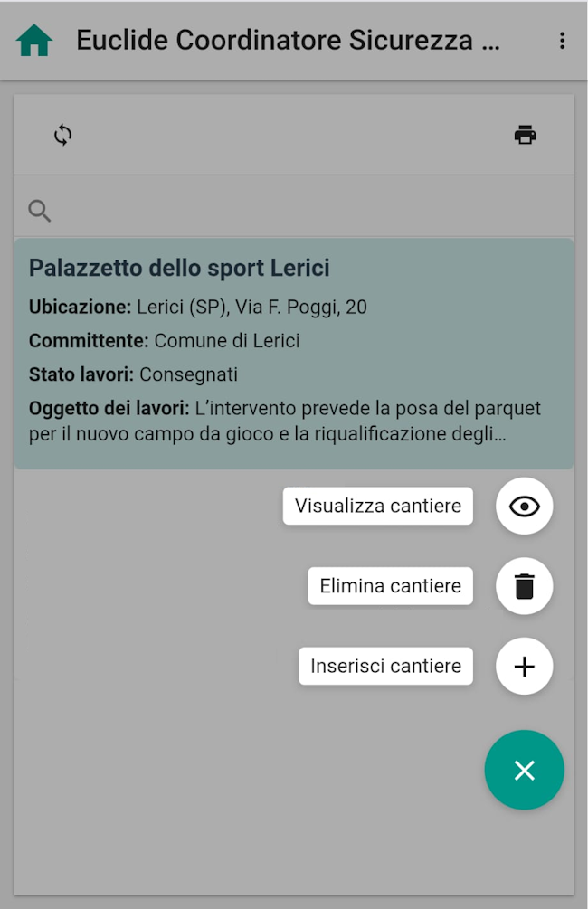This screenshot has width=588, height=909.
Task: Close the floating action menu
Action: click(x=525, y=770)
